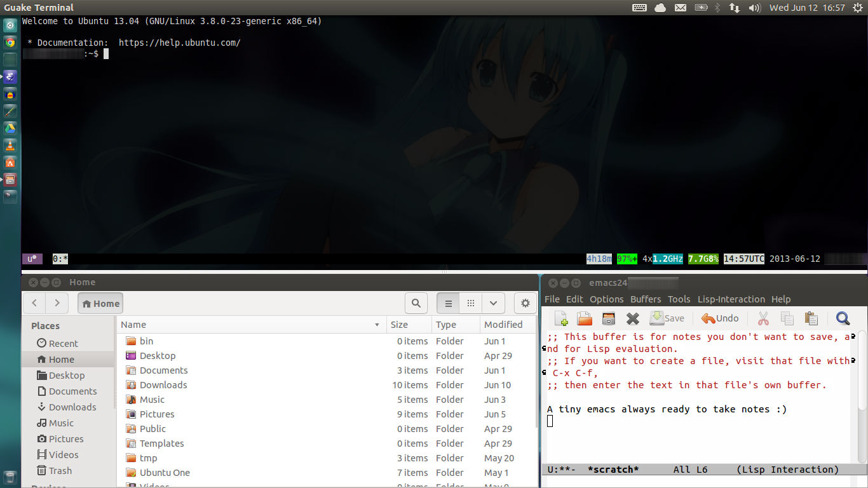Open the Ubuntu Dash home launcher icon
This screenshot has height=488, width=868.
(x=10, y=26)
